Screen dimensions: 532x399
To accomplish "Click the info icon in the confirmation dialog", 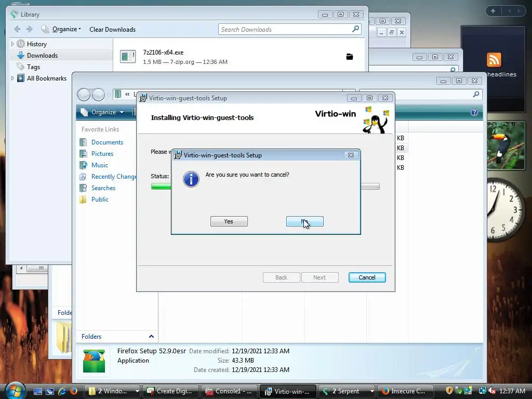I will [191, 179].
